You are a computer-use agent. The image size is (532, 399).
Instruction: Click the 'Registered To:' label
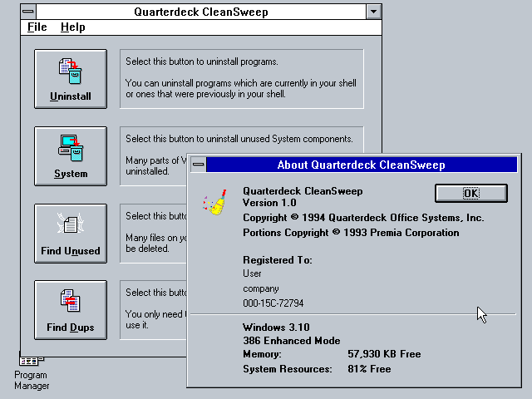click(x=277, y=260)
